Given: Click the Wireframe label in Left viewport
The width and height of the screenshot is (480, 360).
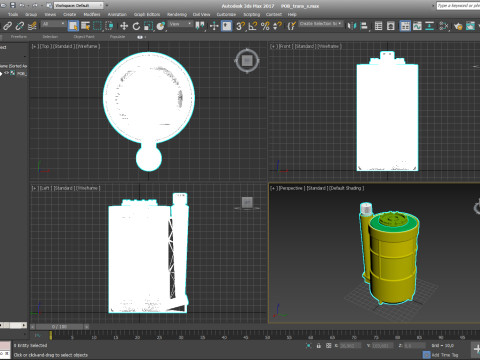Looking at the screenshot, I should point(88,188).
